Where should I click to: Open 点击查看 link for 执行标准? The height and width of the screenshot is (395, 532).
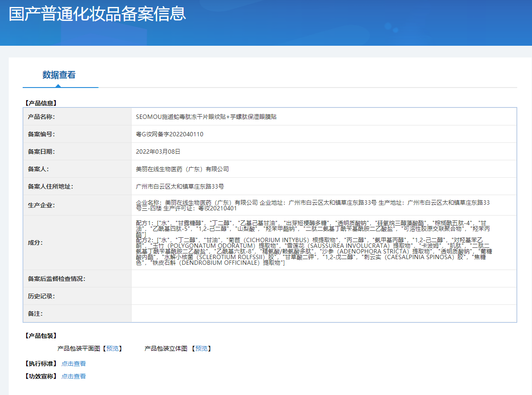[74, 364]
